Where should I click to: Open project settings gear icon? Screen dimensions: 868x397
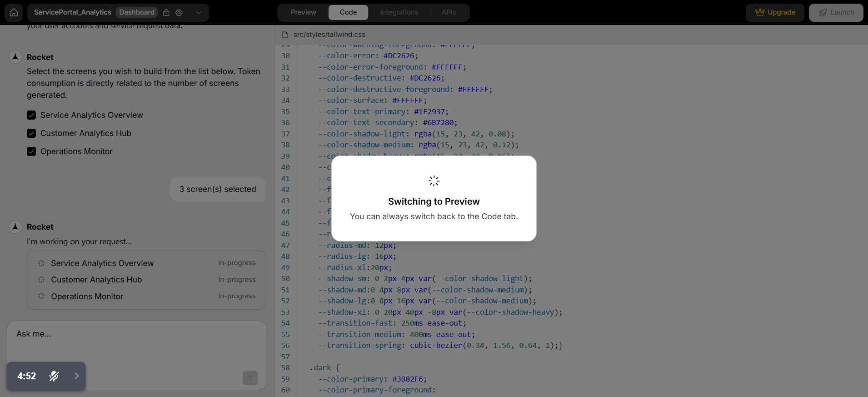coord(179,12)
